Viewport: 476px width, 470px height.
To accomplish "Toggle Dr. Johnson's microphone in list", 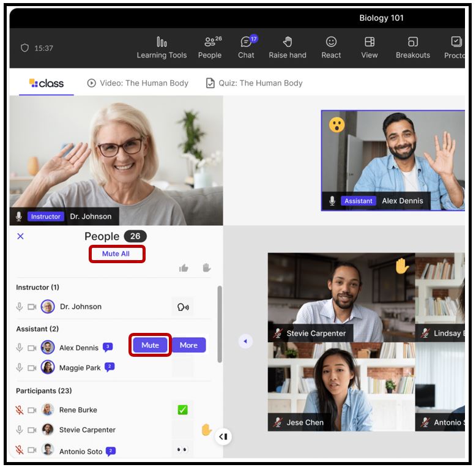I will click(20, 307).
